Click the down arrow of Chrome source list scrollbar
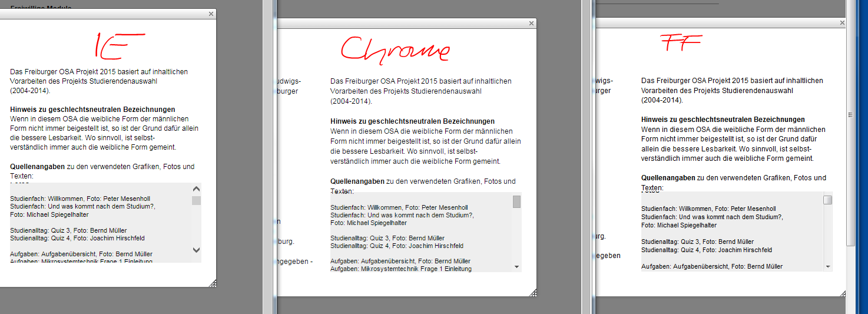 pos(517,267)
